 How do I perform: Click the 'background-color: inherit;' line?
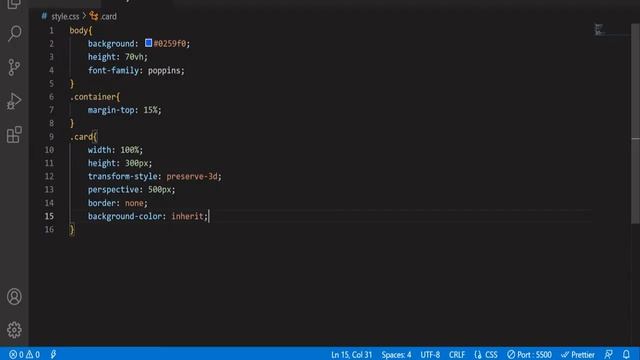click(148, 216)
